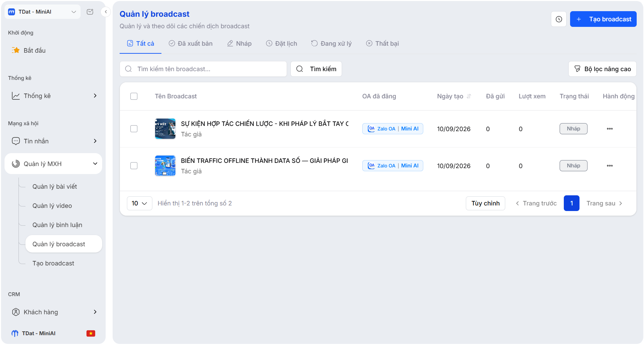Image resolution: width=644 pixels, height=346 pixels.
Task: Open Quản lý bài viết in sidebar
Action: [x=55, y=187]
